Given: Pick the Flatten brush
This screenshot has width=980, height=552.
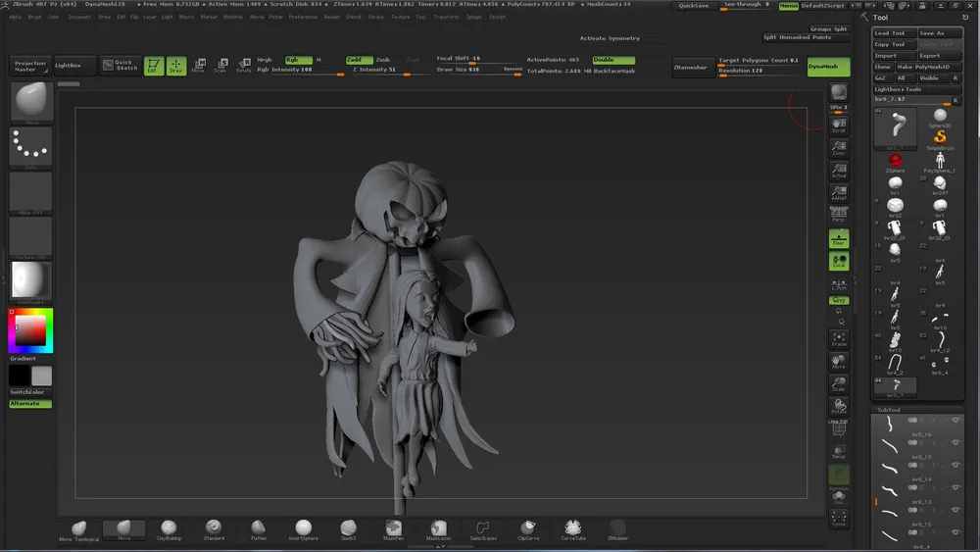Looking at the screenshot, I should click(x=259, y=529).
